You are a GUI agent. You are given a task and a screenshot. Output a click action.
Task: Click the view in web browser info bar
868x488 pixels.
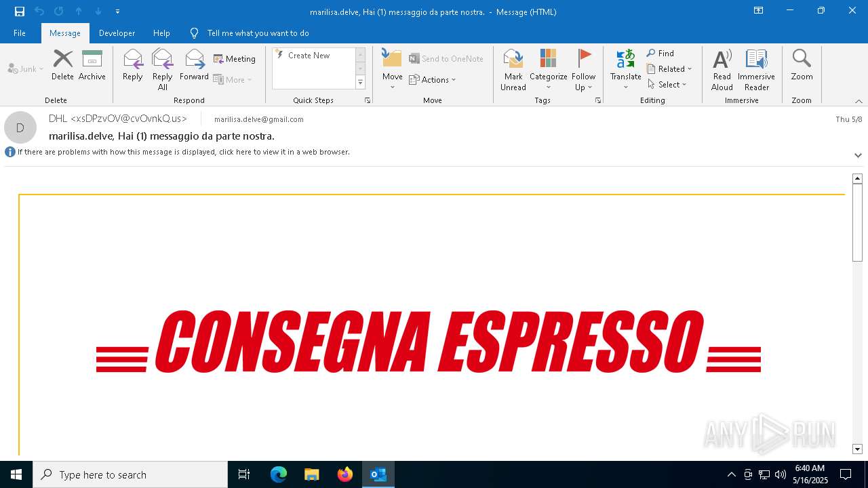(x=178, y=152)
